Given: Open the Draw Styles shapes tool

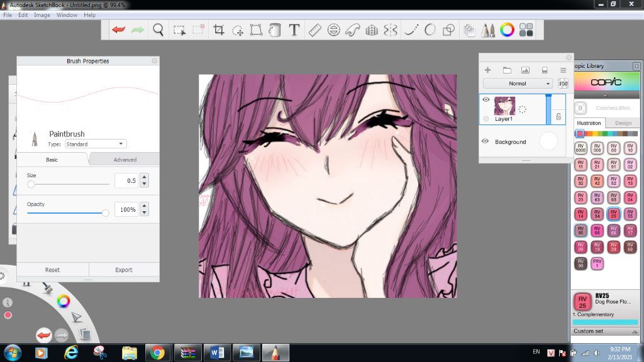Looking at the screenshot, I should click(x=449, y=30).
